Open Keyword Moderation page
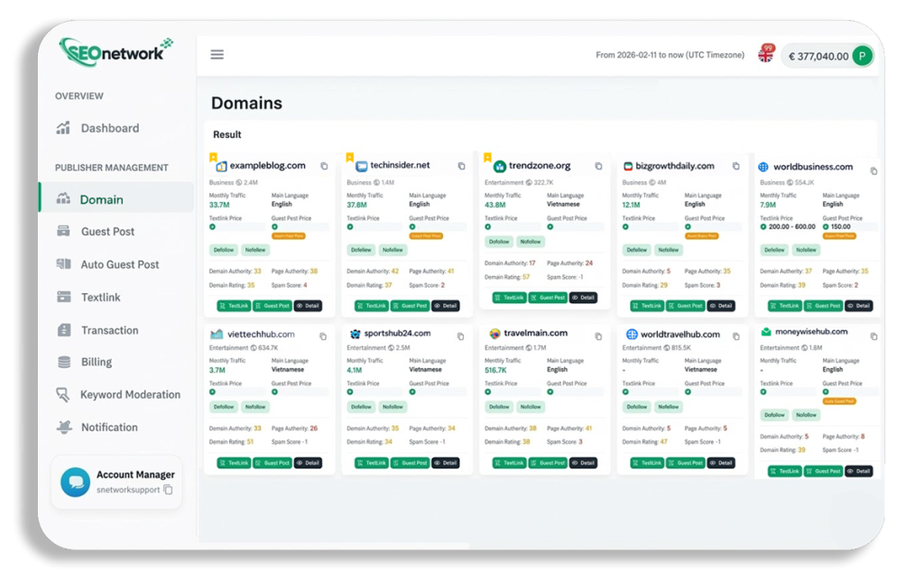The width and height of the screenshot is (924, 570). 130,394
